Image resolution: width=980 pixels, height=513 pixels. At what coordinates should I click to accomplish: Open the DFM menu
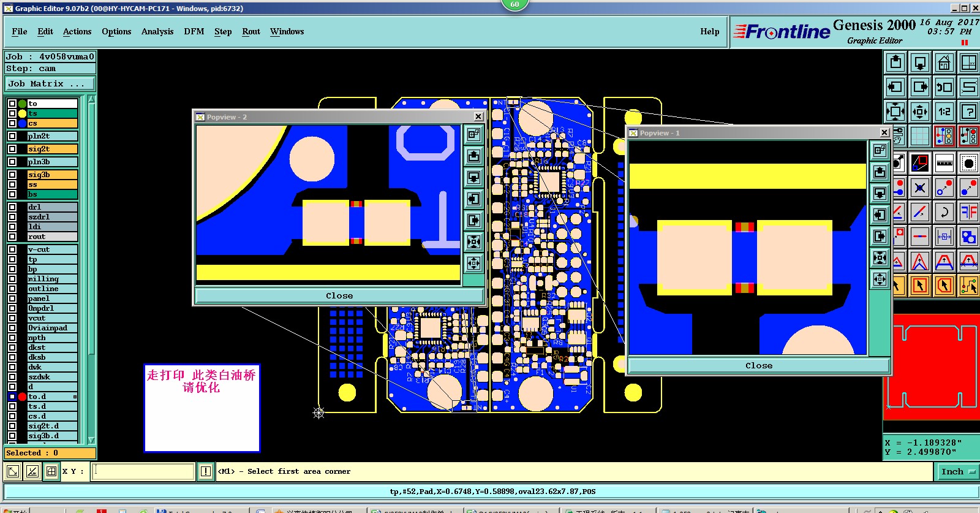pyautogui.click(x=194, y=31)
